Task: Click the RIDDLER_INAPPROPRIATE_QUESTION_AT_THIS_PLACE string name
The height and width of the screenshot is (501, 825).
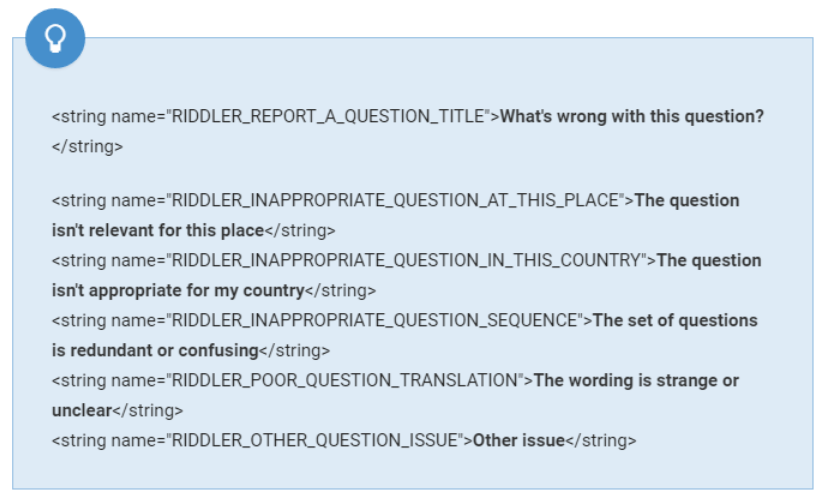Action: (x=396, y=200)
